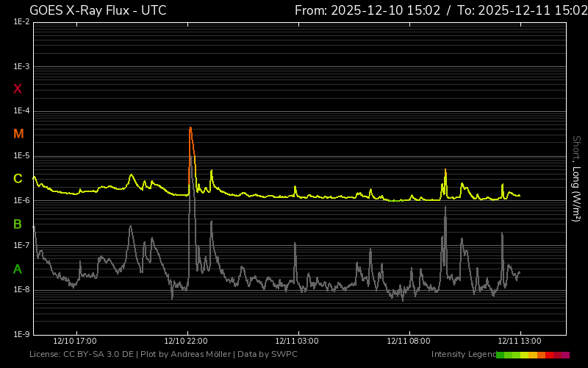588x368 pixels.
Task: Click the Intensity Legend text
Action: pos(463,355)
